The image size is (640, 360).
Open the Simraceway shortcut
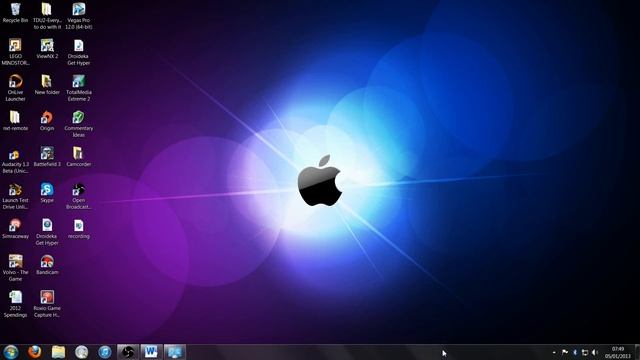click(15, 229)
